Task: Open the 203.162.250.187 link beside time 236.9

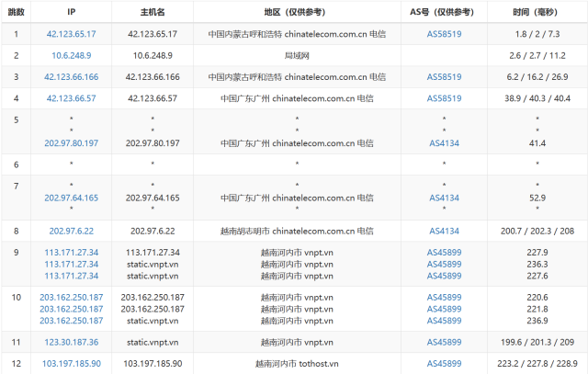Action: point(72,321)
